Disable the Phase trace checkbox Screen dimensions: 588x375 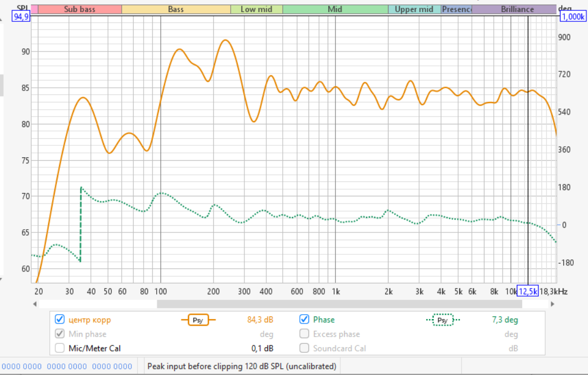[305, 320]
